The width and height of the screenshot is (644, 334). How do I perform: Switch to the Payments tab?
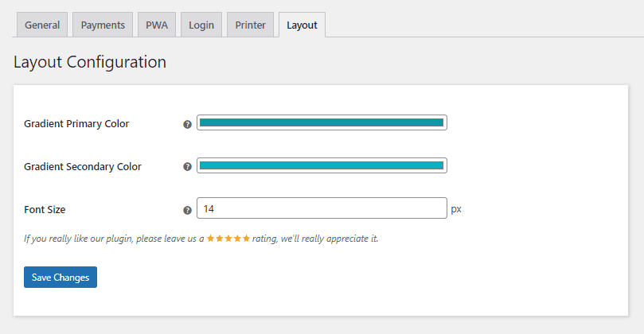tap(103, 25)
